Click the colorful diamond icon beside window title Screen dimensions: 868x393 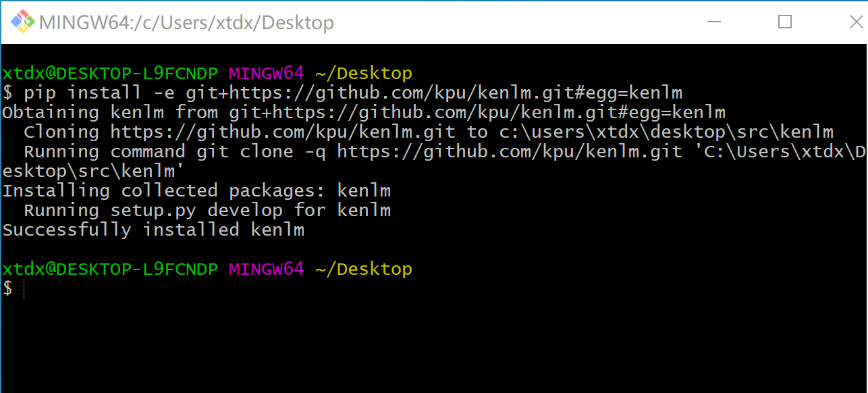[x=22, y=22]
